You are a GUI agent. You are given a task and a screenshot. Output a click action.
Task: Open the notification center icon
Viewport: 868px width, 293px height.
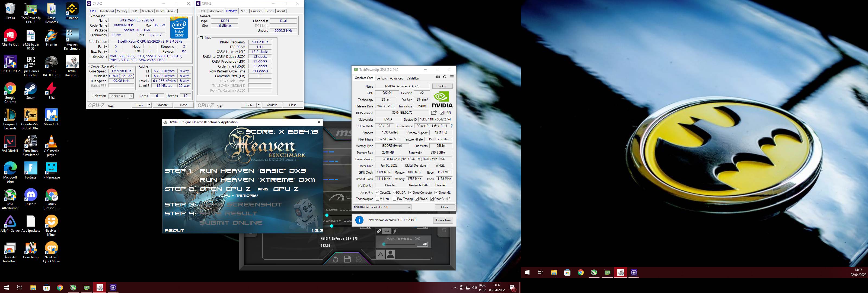pyautogui.click(x=512, y=288)
